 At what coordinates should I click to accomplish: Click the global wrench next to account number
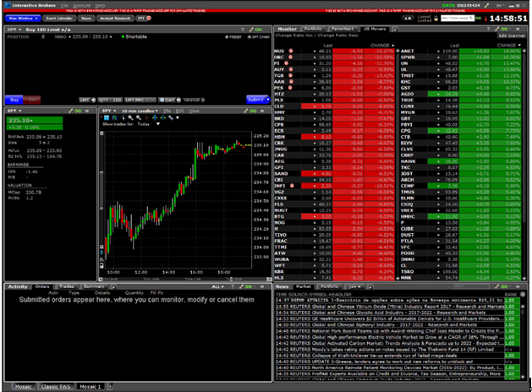pyautogui.click(x=486, y=5)
